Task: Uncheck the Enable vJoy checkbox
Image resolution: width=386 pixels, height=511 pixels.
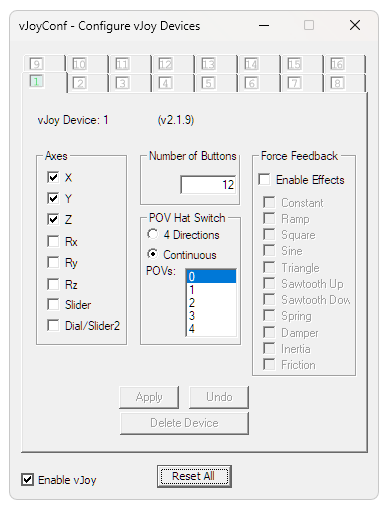Action: coord(27,480)
